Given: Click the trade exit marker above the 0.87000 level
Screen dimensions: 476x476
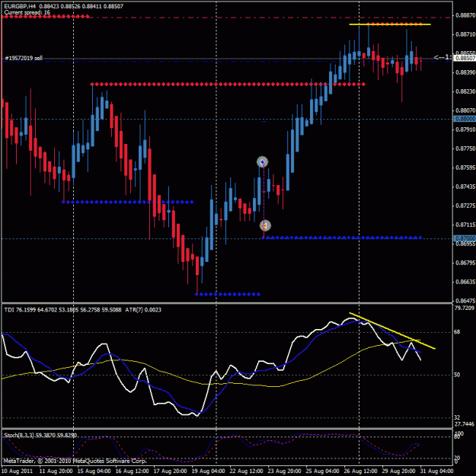Looking at the screenshot, I should pos(265,225).
